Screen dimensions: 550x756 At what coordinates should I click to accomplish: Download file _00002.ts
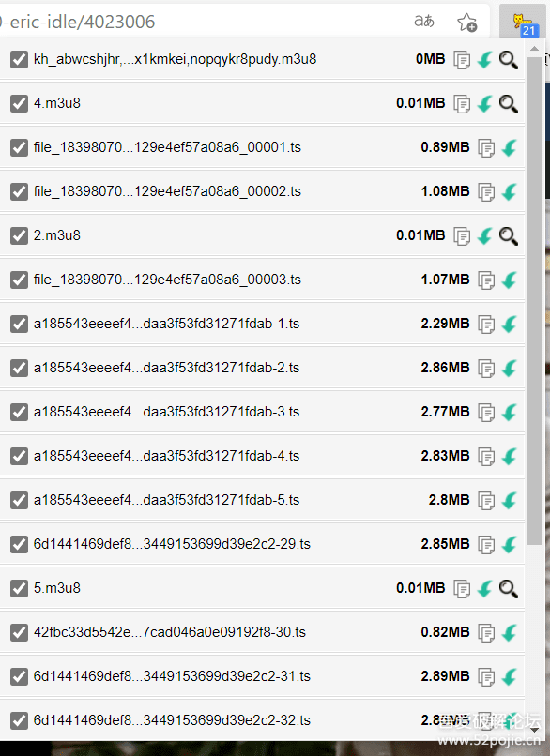[509, 192]
